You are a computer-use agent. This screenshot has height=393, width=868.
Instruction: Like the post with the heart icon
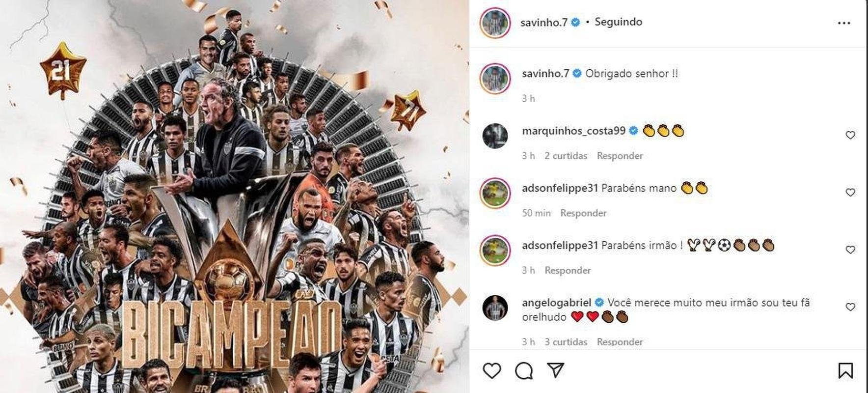[491, 370]
